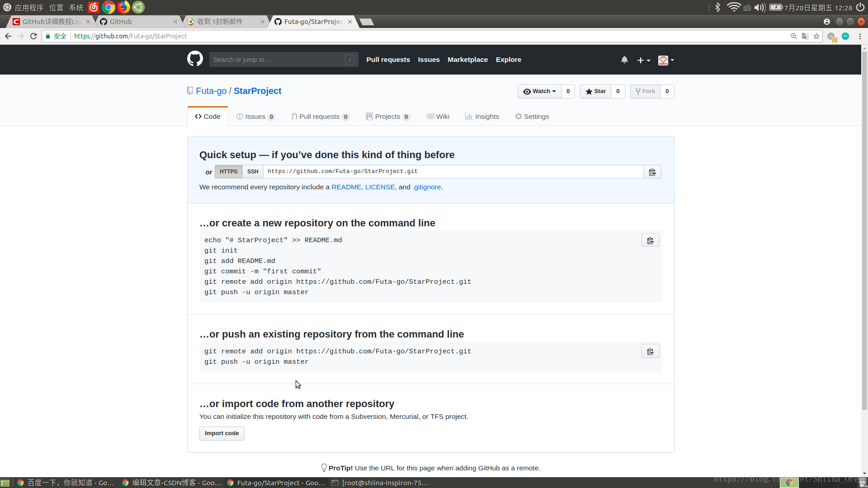
Task: Open the repository Pull requests tab
Action: [320, 117]
